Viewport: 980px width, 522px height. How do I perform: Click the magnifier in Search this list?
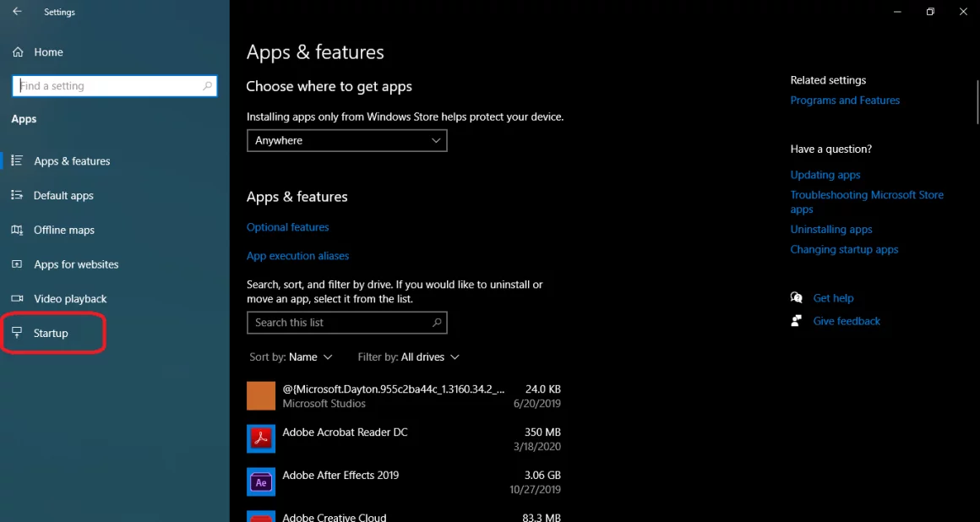pos(437,323)
